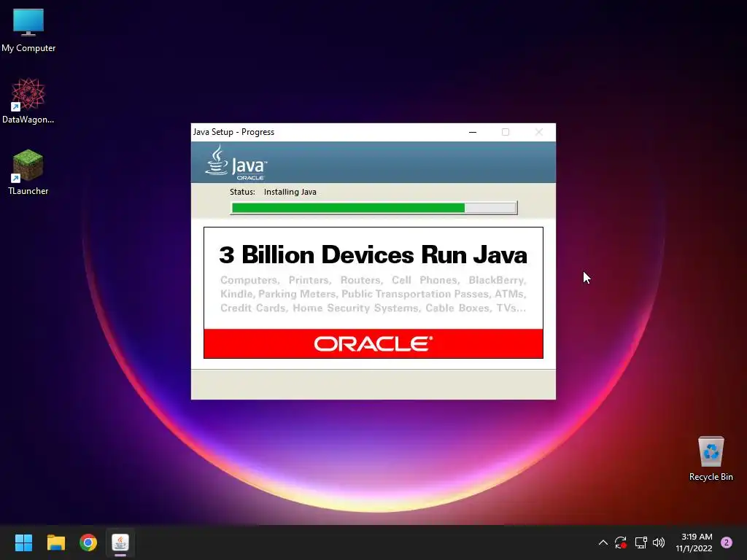Launch Google Chrome from the taskbar
747x560 pixels.
click(88, 542)
